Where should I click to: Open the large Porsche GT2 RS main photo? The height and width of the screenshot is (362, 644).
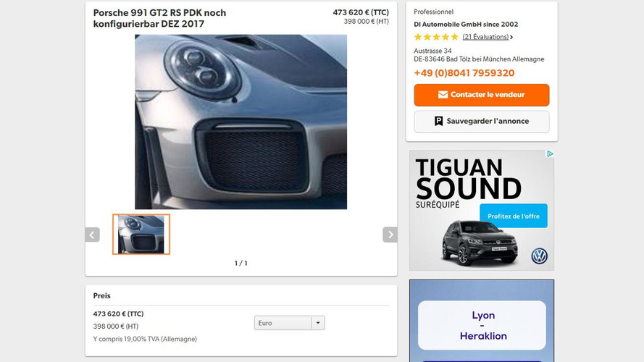pyautogui.click(x=241, y=122)
